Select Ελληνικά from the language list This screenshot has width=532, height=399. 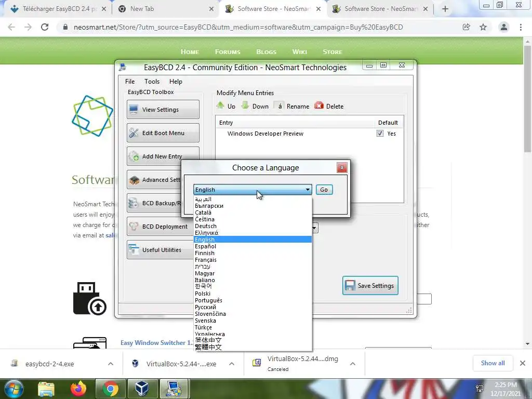tap(252, 233)
